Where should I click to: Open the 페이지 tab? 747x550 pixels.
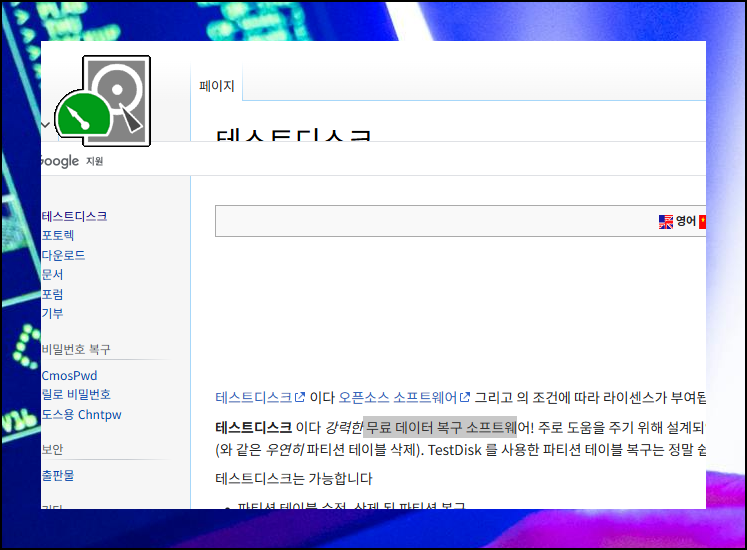[217, 86]
